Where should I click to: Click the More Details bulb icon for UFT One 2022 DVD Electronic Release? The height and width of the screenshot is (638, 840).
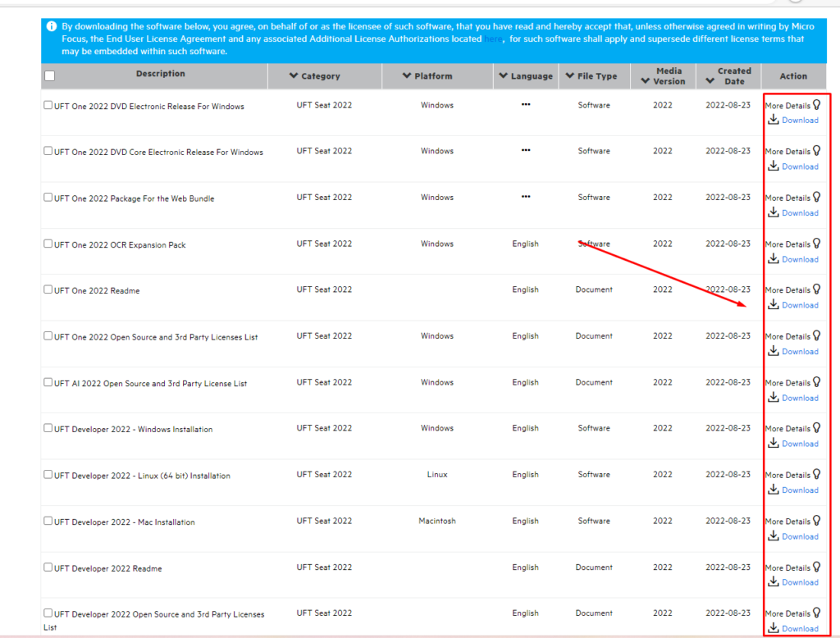(816, 105)
